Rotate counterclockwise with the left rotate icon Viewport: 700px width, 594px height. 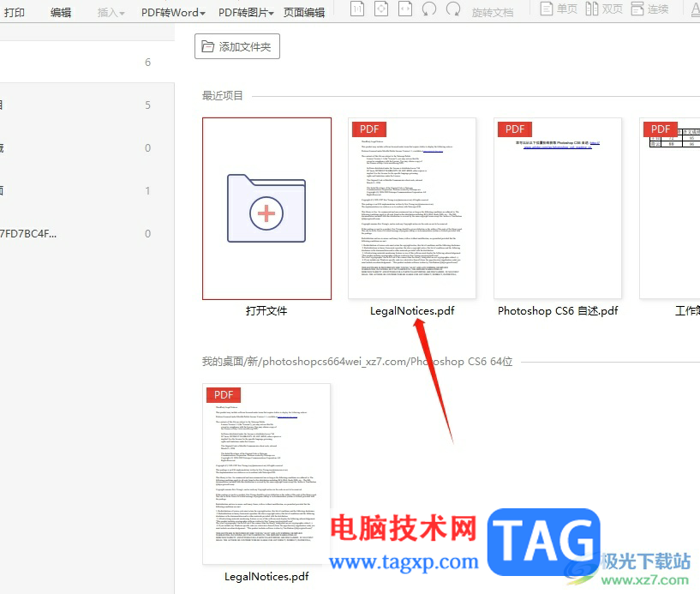[429, 9]
